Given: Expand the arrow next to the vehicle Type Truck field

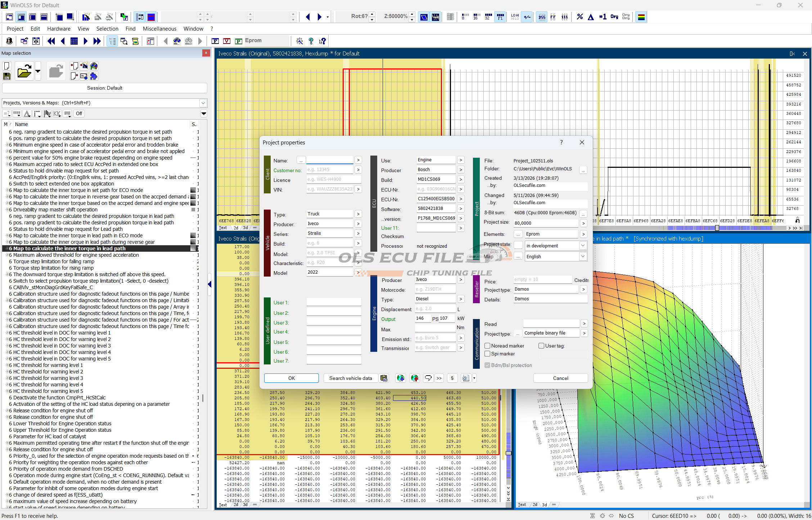Looking at the screenshot, I should [358, 214].
